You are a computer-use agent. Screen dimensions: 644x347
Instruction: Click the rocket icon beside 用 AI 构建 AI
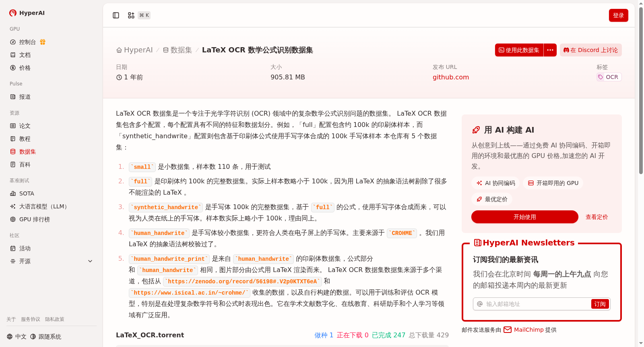pos(476,130)
